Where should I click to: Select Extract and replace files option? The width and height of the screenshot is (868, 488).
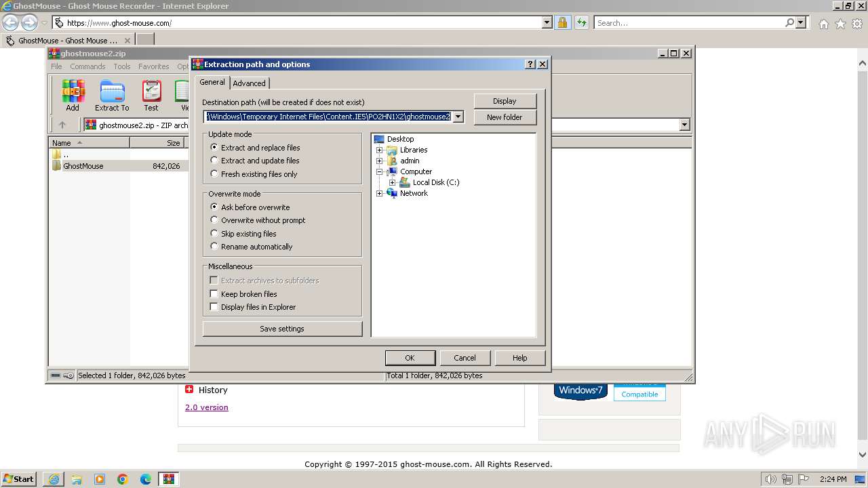[255, 148]
